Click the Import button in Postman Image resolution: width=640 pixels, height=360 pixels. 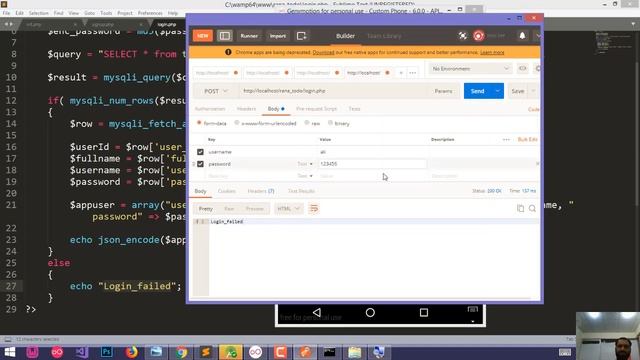tap(278, 36)
